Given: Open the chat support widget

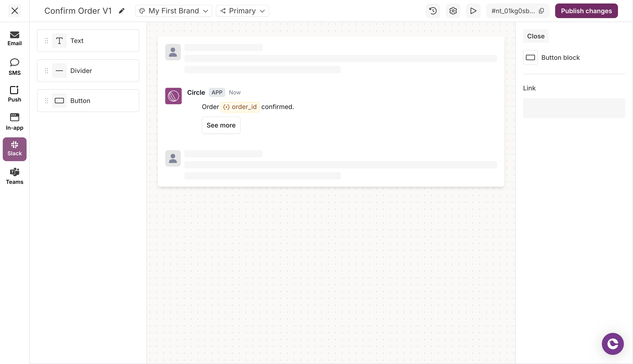Looking at the screenshot, I should click(612, 344).
